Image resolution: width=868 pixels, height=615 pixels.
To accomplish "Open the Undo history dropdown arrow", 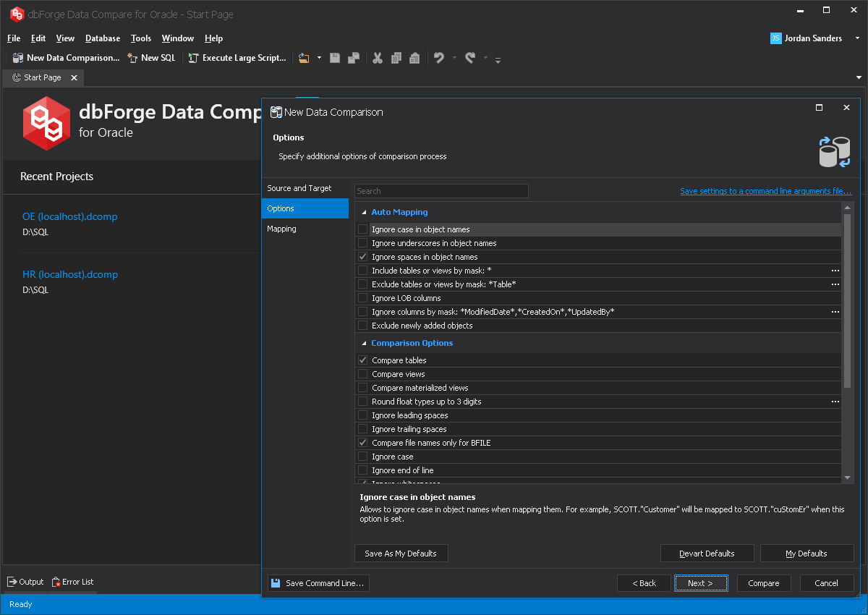I will 454,58.
